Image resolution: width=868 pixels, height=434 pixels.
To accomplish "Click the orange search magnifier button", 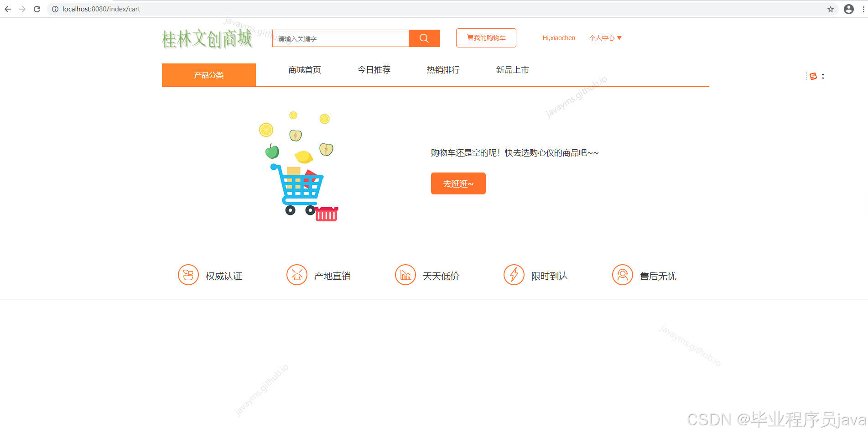I will (424, 38).
